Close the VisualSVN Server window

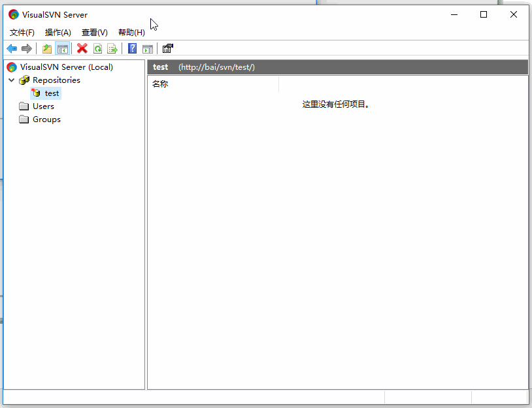(514, 14)
